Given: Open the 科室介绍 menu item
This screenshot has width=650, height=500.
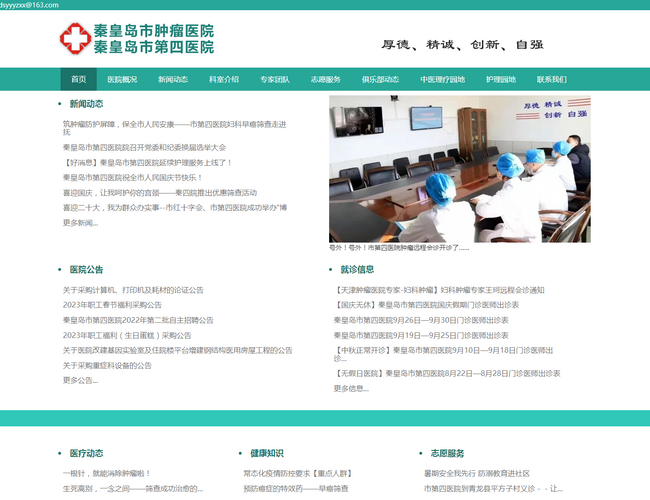Looking at the screenshot, I should click(224, 79).
